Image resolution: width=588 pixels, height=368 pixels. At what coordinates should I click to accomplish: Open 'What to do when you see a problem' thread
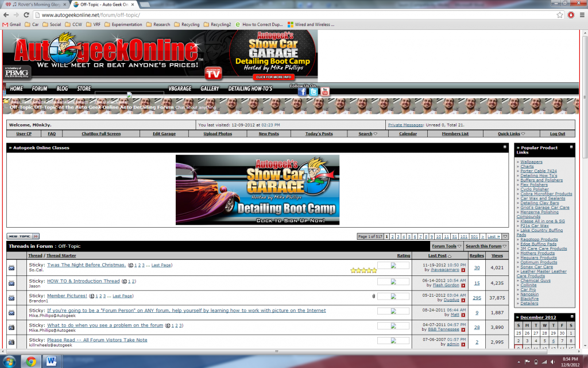point(105,325)
